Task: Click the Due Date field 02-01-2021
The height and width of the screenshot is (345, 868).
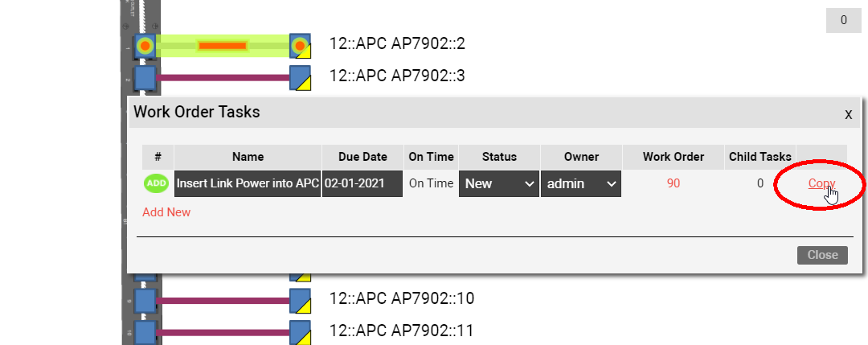Action: pyautogui.click(x=362, y=183)
